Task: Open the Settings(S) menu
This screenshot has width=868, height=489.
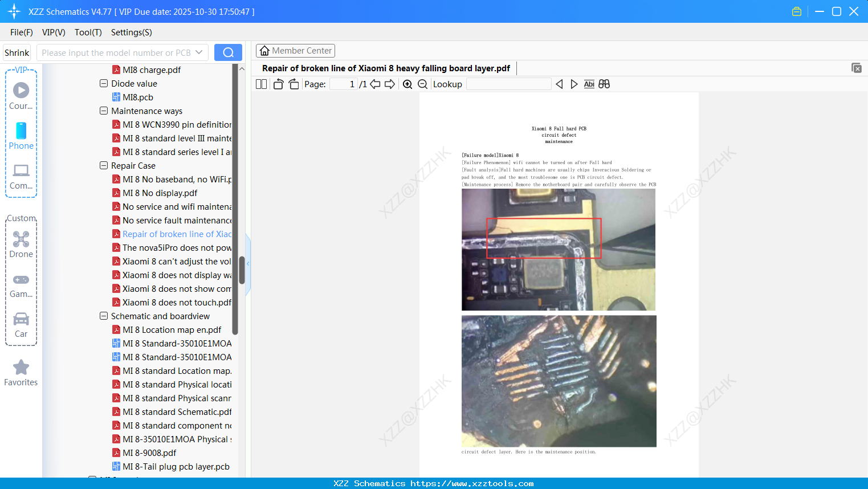Action: point(132,32)
